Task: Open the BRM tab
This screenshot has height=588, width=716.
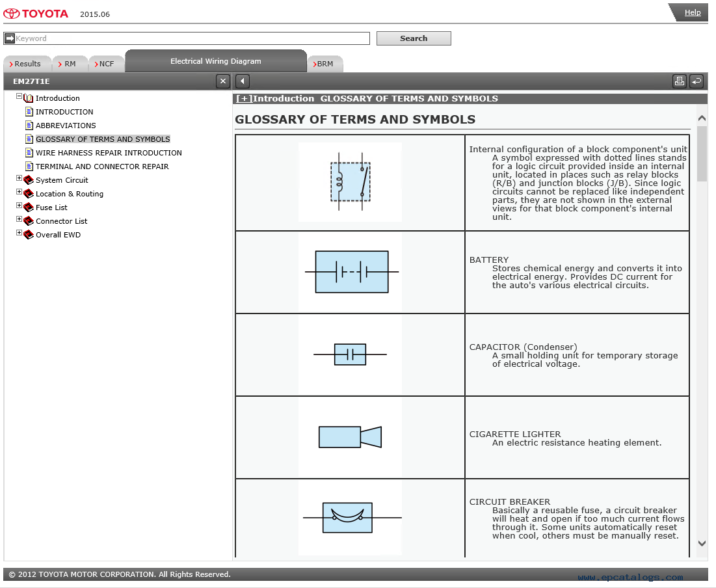Action: 325,64
